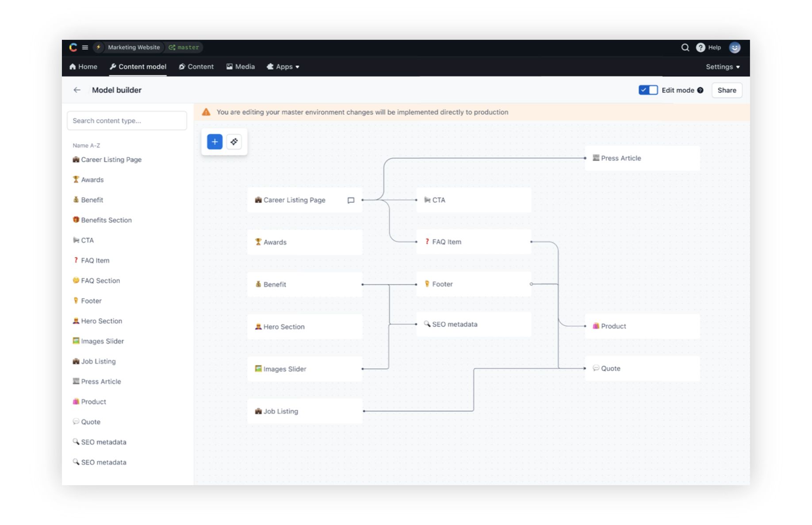
Task: Click the magnifier icon on SEO metadata node
Action: click(x=427, y=324)
